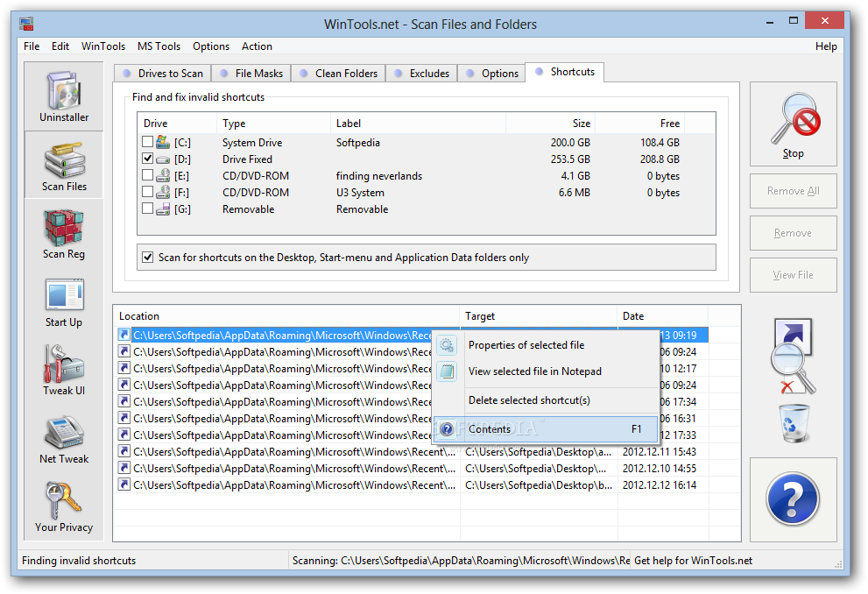Image resolution: width=868 pixels, height=594 pixels.
Task: Click the Properties of selected file gear icon
Action: (x=446, y=345)
